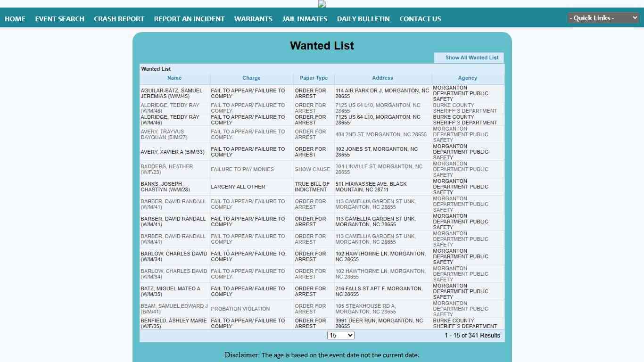Select the AGUILAR-BATZ, SAMUEL JEREMIAS row

tap(172, 93)
